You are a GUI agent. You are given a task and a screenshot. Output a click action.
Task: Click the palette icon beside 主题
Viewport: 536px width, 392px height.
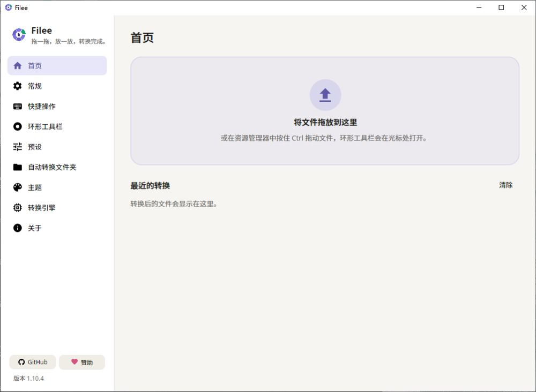[x=18, y=187]
